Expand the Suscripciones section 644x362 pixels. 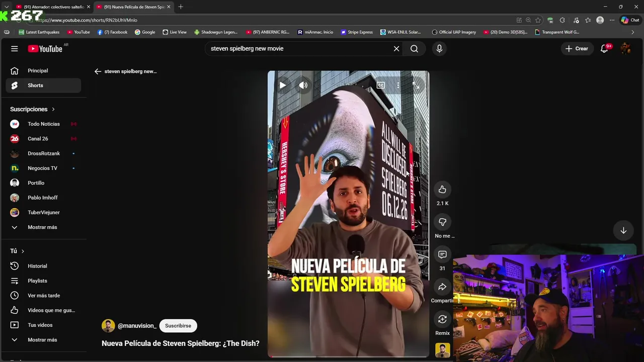[33, 109]
